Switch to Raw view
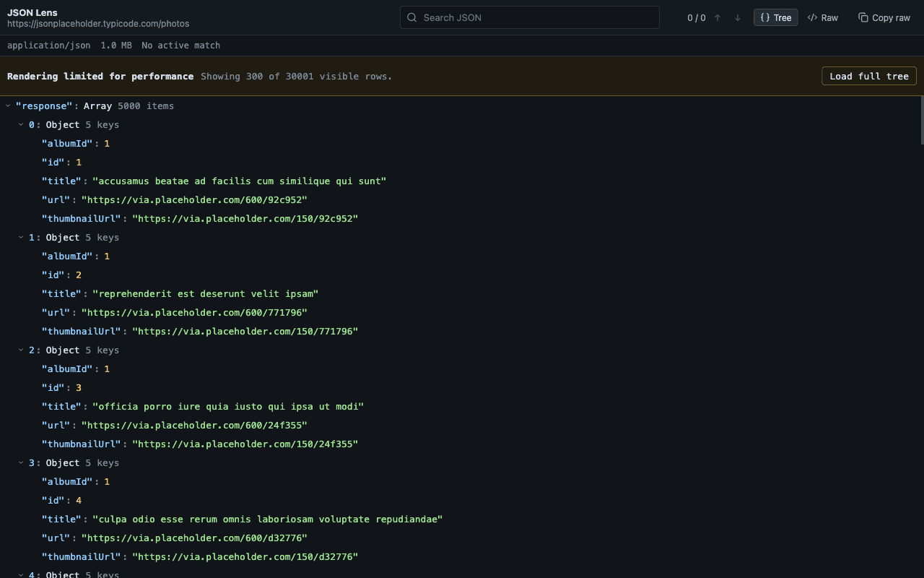 [823, 17]
